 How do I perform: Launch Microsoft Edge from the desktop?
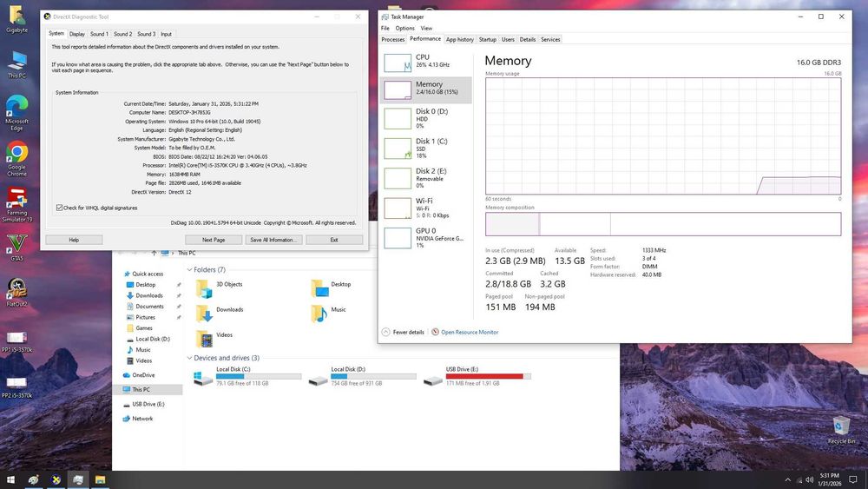(x=16, y=112)
